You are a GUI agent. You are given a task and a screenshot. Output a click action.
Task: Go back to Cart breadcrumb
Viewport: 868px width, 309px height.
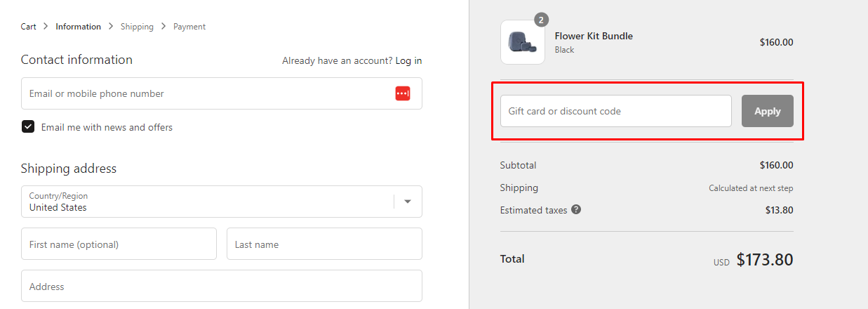tap(29, 27)
